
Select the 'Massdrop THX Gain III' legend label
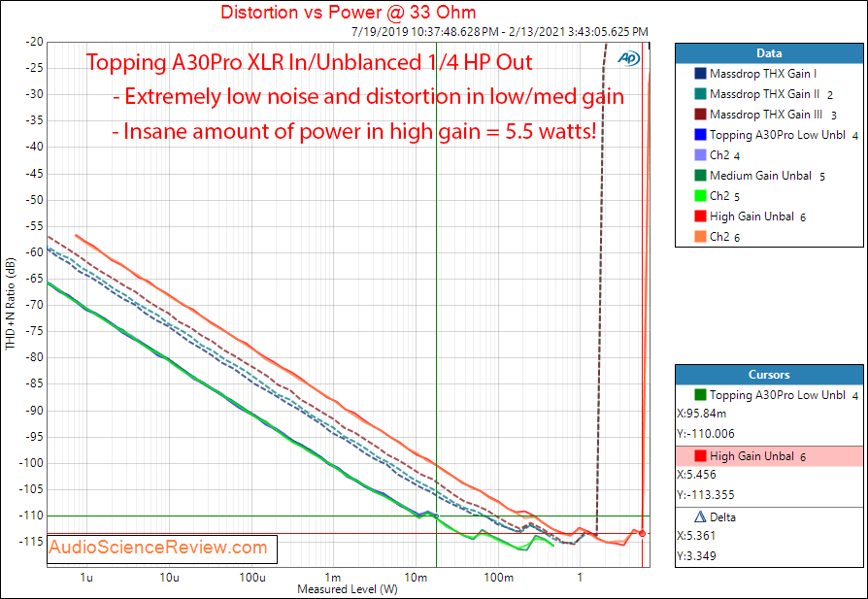point(766,115)
